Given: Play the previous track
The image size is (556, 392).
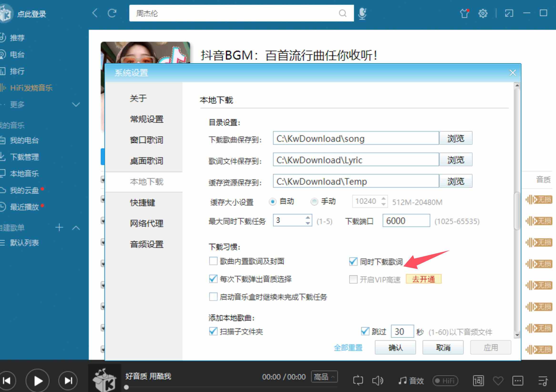Looking at the screenshot, I should (x=7, y=381).
